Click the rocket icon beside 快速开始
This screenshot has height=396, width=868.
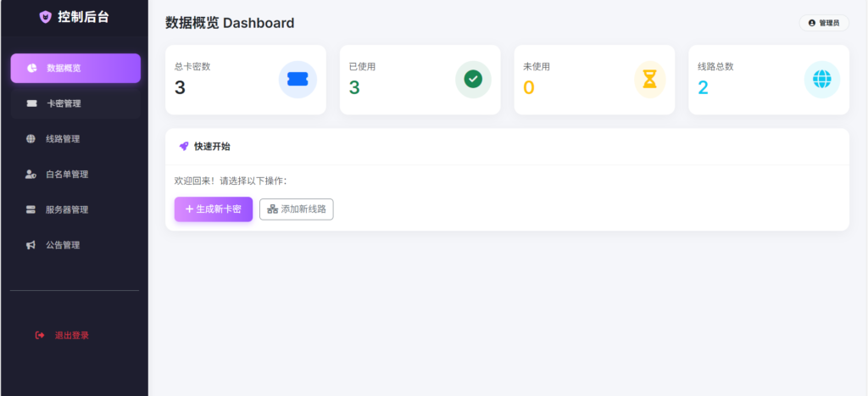point(184,146)
